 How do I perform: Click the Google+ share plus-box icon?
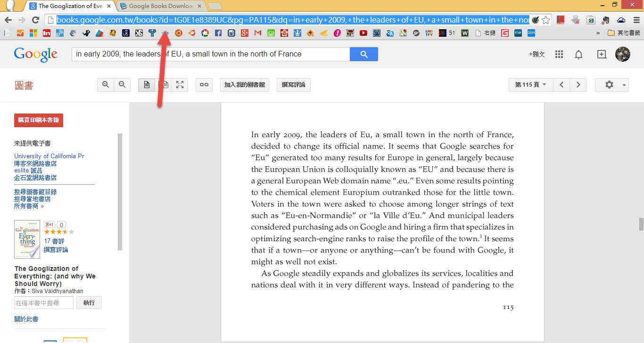pos(602,54)
